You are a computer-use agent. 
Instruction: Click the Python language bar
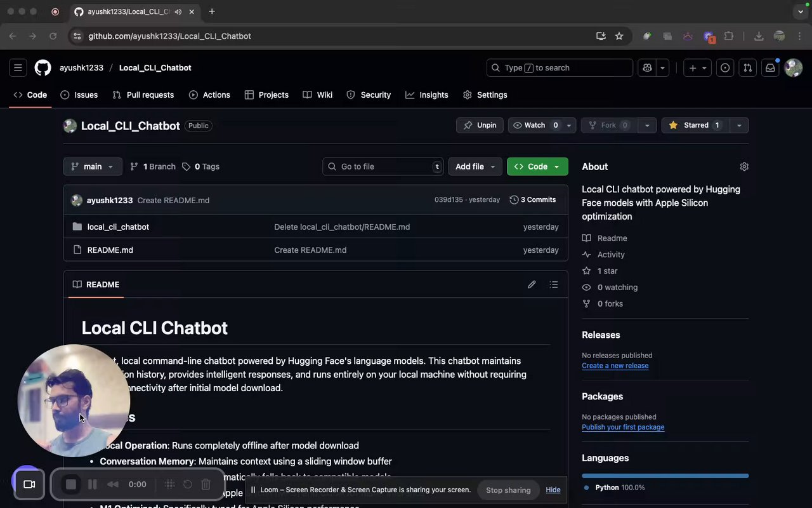point(665,476)
